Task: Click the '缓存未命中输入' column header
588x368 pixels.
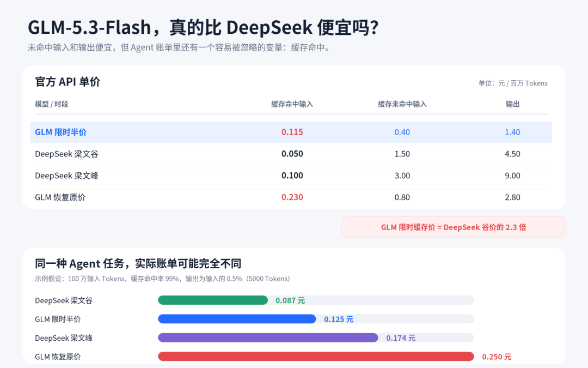Action: (x=402, y=104)
